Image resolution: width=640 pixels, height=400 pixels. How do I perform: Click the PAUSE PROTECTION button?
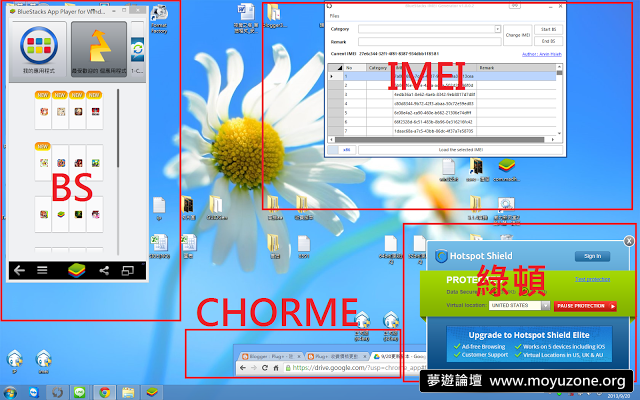(x=585, y=306)
